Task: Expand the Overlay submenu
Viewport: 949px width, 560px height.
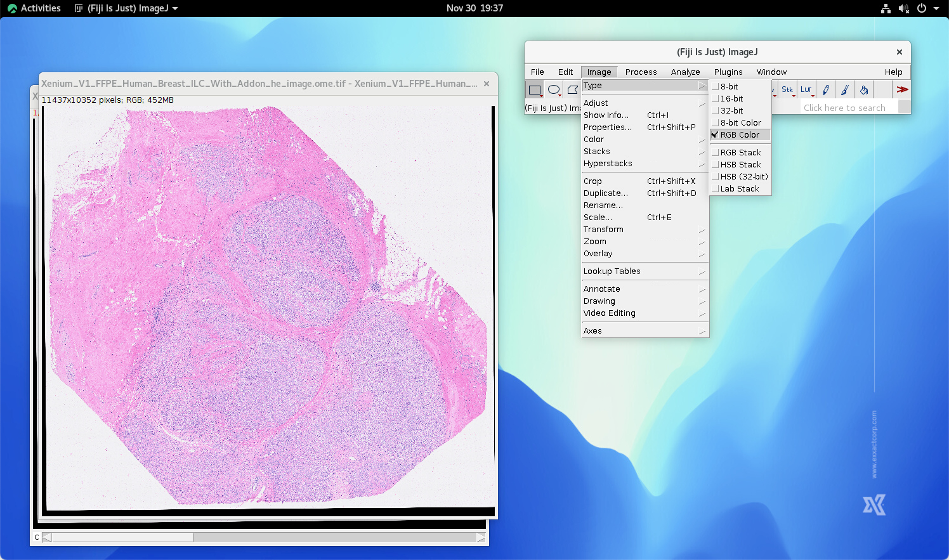Action: (645, 253)
